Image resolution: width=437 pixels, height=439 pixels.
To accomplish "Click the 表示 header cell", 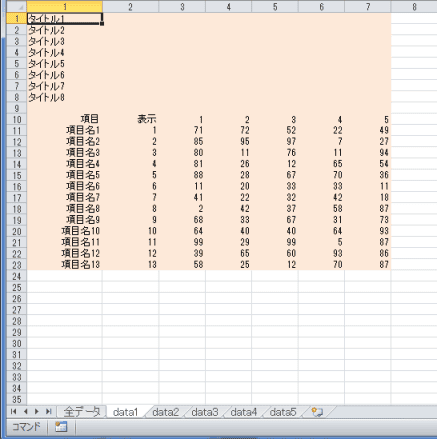I will [131, 119].
